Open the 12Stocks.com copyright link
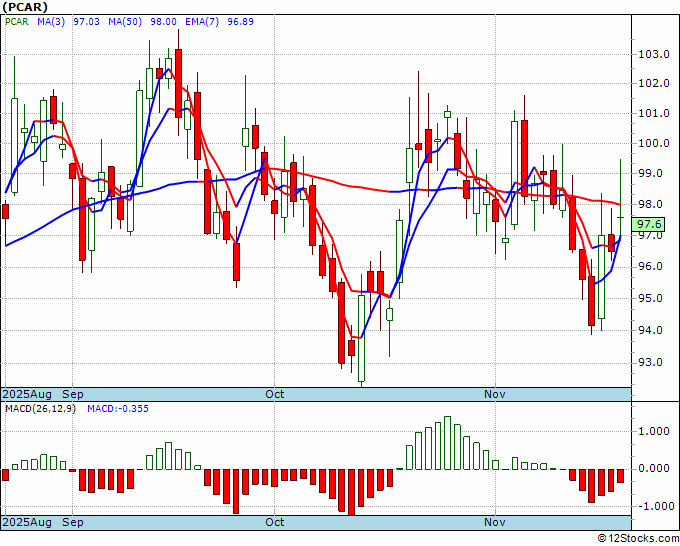This screenshot has width=680, height=546. pos(638,539)
